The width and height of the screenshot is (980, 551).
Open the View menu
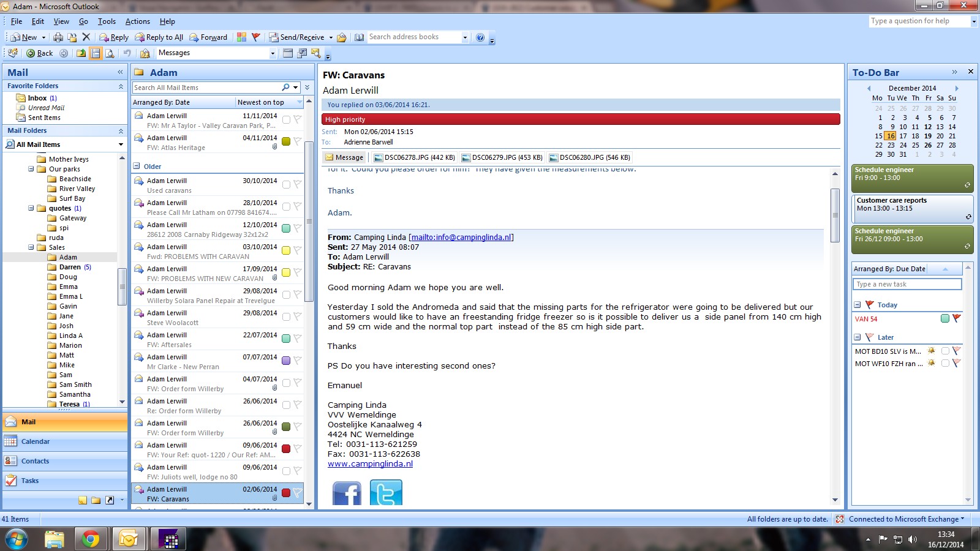click(x=61, y=21)
